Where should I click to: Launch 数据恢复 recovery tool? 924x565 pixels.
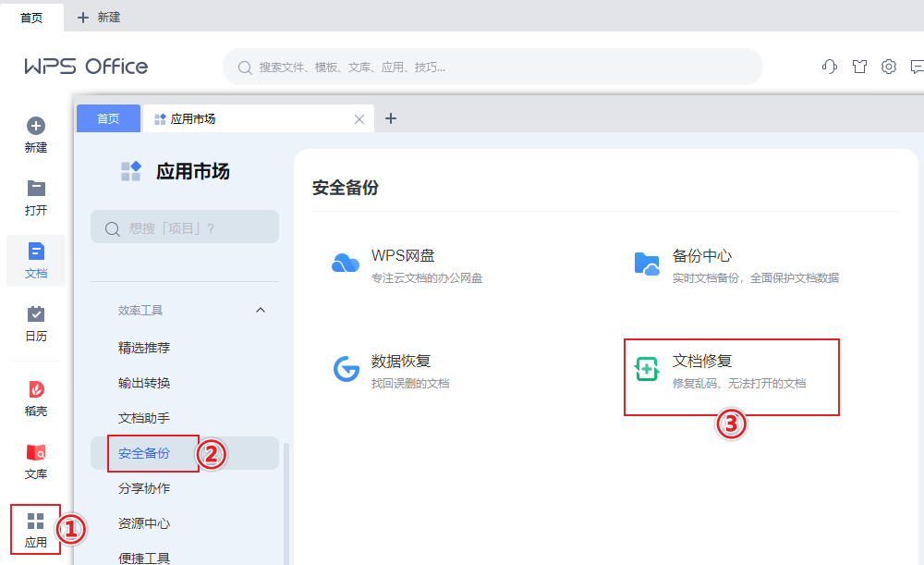coord(346,370)
